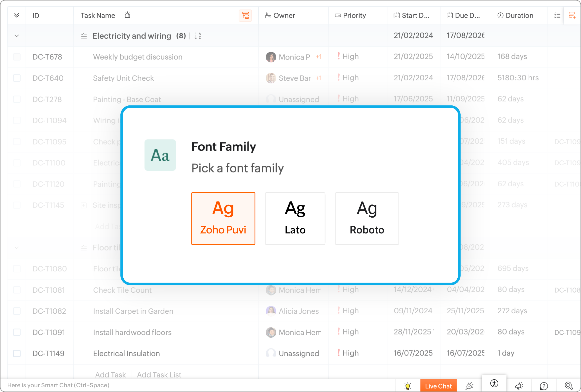Click the Live Chat button
The image size is (581, 392).
(x=438, y=386)
